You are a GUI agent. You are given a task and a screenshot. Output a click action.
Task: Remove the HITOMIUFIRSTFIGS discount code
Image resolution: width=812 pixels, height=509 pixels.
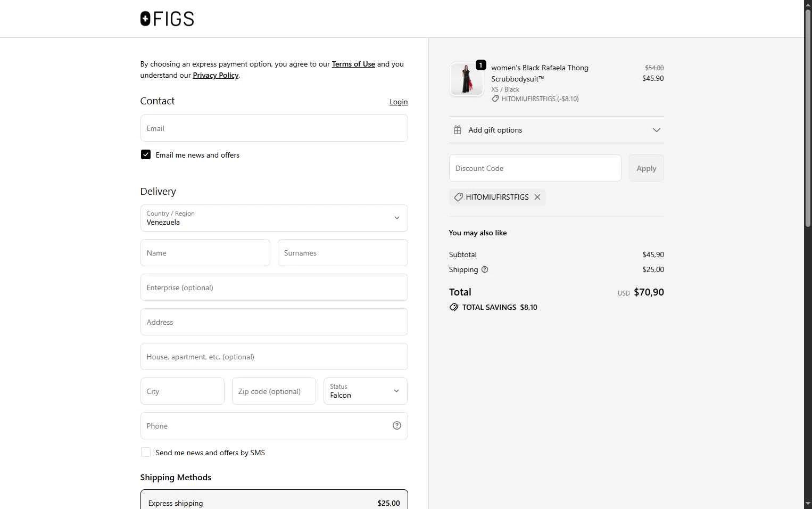pos(537,197)
